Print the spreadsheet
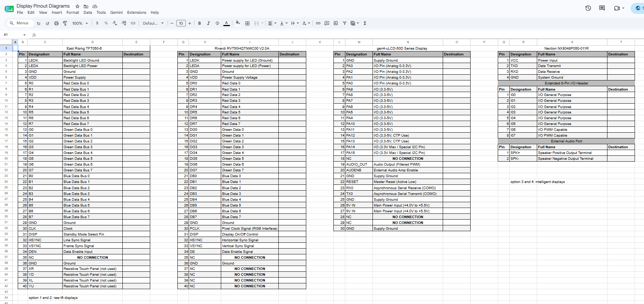 click(56, 23)
